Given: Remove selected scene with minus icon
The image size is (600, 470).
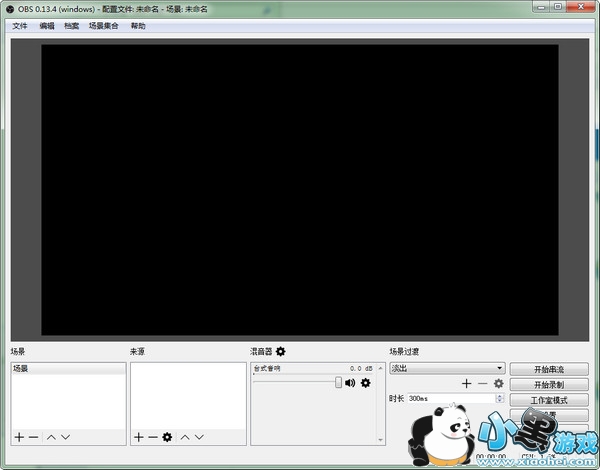Looking at the screenshot, I should (33, 437).
